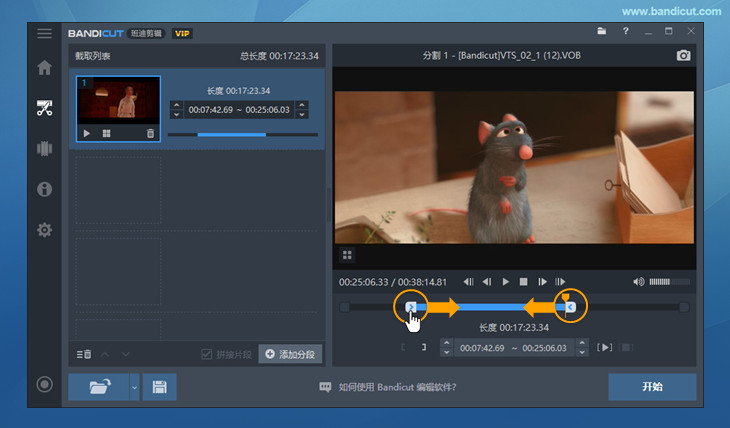Set end point with right bracket icon
The height and width of the screenshot is (428, 730).
424,347
